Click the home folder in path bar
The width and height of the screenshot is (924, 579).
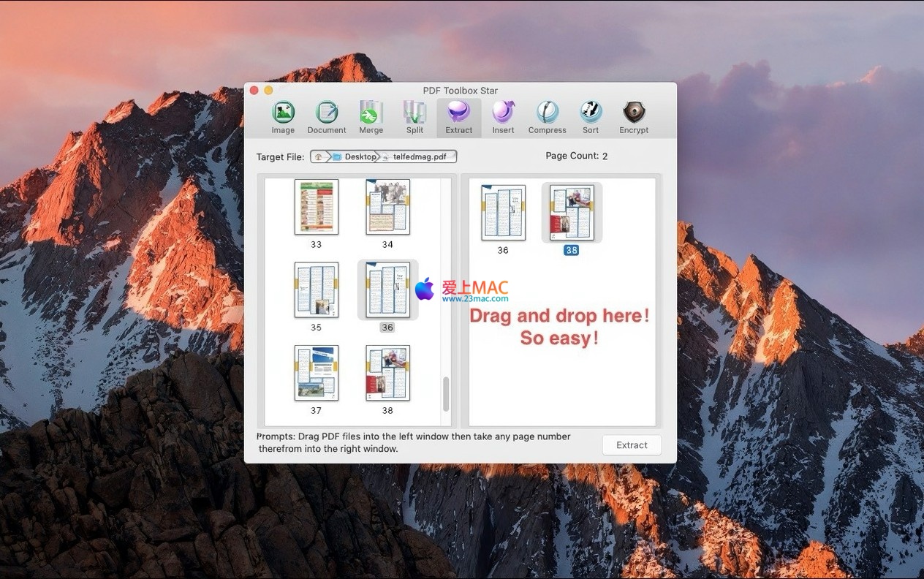pos(319,156)
